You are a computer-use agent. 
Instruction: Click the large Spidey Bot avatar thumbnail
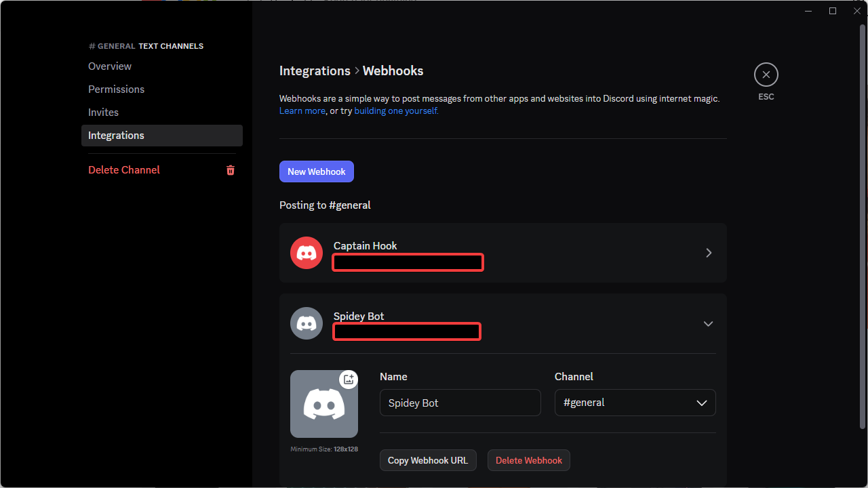pyautogui.click(x=324, y=404)
